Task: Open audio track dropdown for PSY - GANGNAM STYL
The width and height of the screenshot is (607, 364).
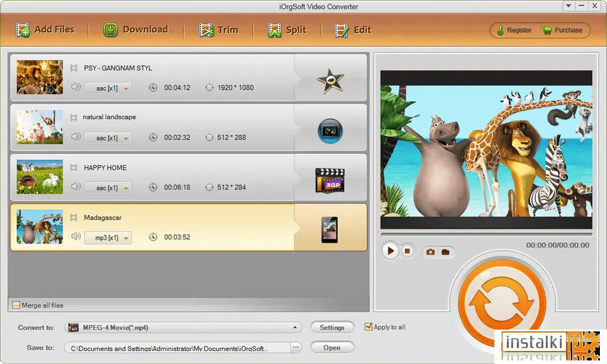Action: [108, 88]
